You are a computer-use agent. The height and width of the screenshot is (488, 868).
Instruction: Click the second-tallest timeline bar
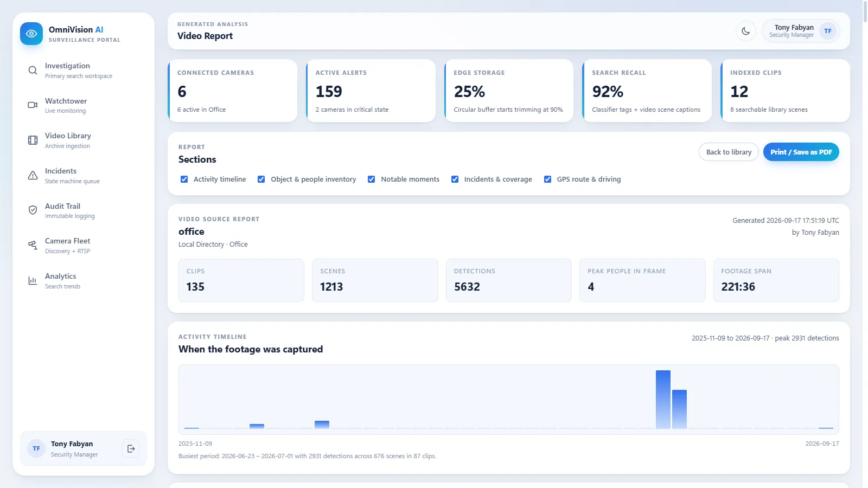(x=679, y=409)
